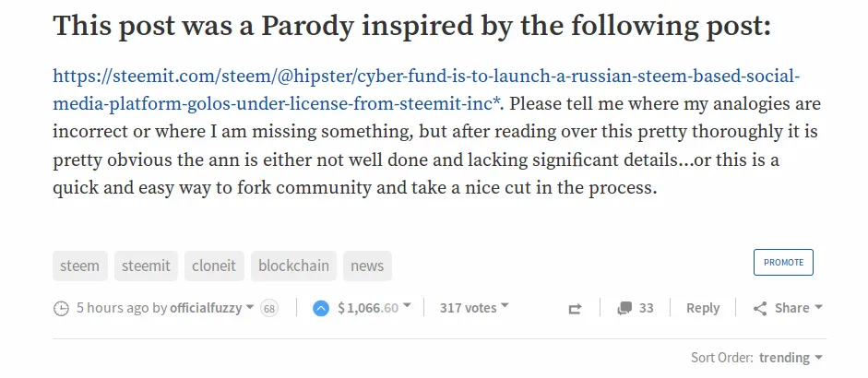The image size is (868, 378).
Task: Click the 33 comments count
Action: point(646,308)
